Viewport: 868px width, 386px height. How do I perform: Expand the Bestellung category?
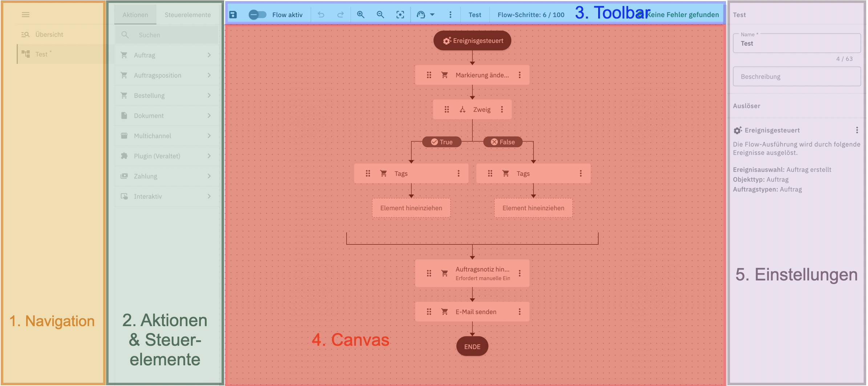[167, 95]
